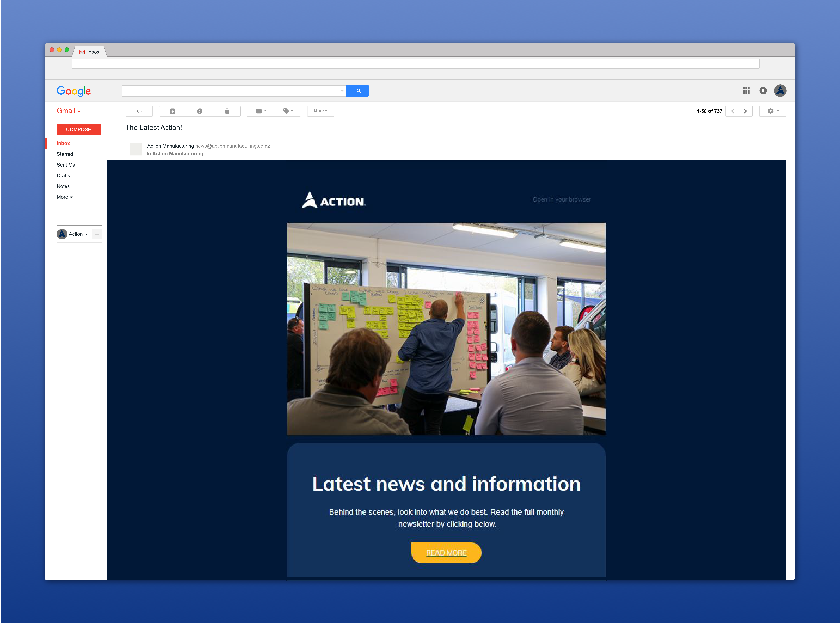Image resolution: width=840 pixels, height=623 pixels.
Task: Open the Google apps grid
Action: click(x=746, y=91)
